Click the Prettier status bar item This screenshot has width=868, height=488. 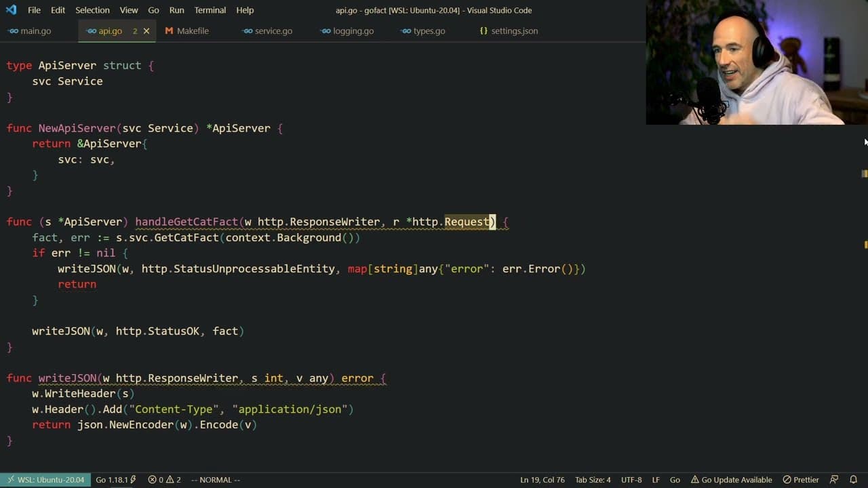coord(801,480)
